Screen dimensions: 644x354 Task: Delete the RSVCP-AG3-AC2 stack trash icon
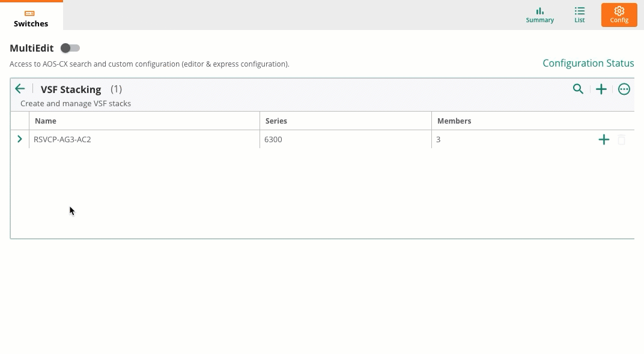[621, 139]
